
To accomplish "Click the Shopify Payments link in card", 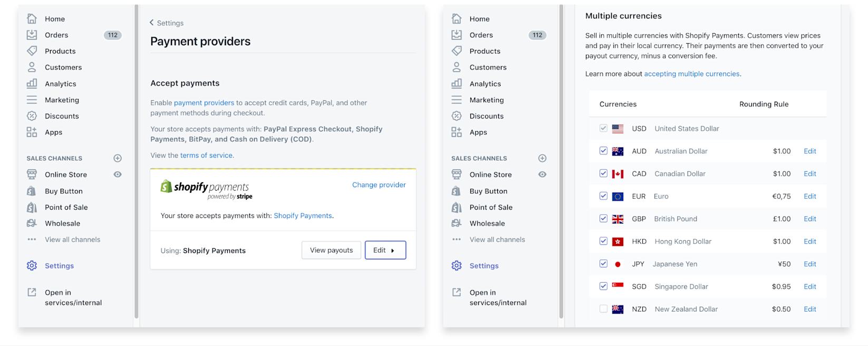I will [x=303, y=215].
